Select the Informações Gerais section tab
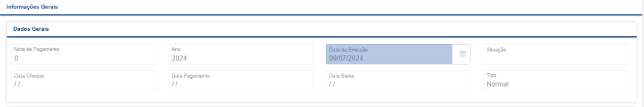Image resolution: width=644 pixels, height=107 pixels. 32,7
